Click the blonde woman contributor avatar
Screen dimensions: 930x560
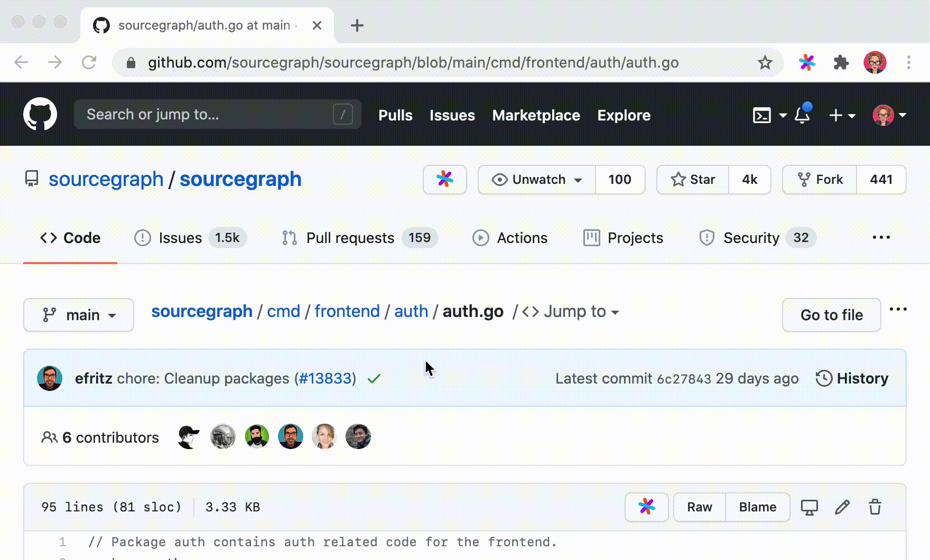[324, 437]
